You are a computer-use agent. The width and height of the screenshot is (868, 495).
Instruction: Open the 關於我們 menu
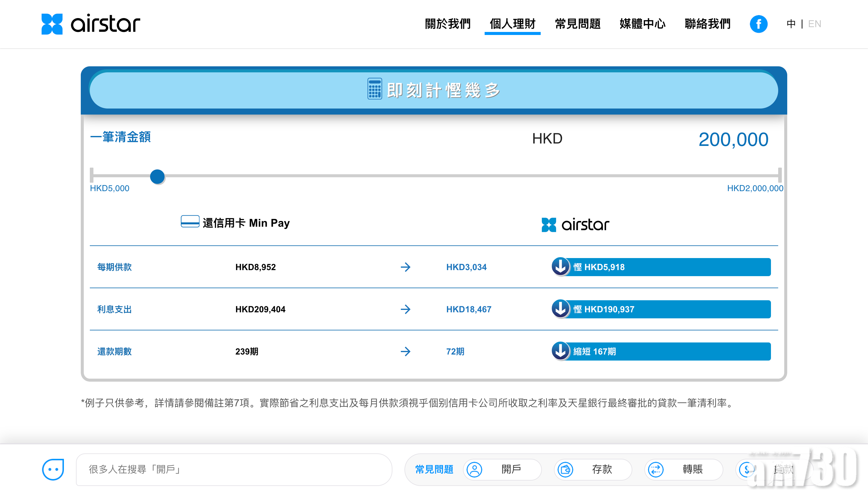[x=448, y=24]
